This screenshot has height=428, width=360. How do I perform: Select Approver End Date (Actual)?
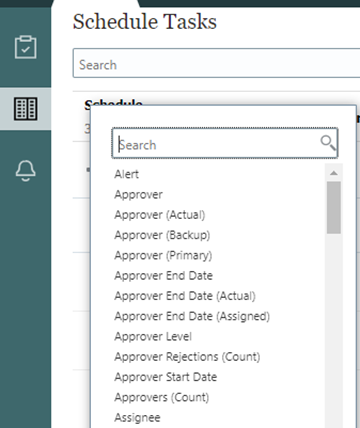click(185, 296)
